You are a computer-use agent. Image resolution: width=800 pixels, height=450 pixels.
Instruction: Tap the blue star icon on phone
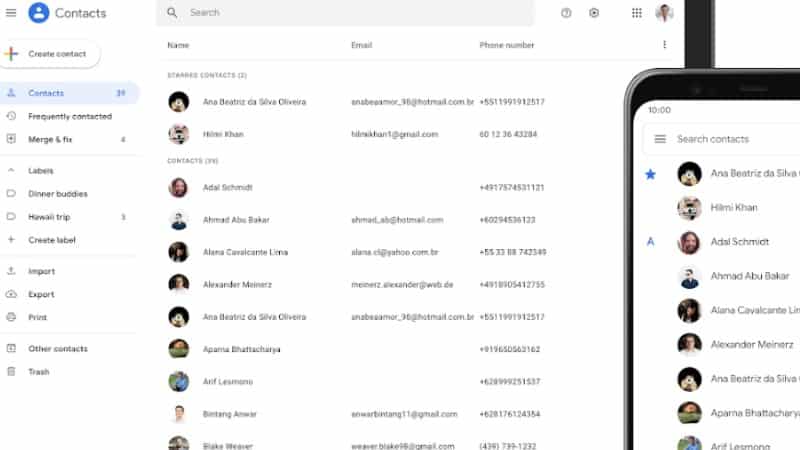point(650,174)
